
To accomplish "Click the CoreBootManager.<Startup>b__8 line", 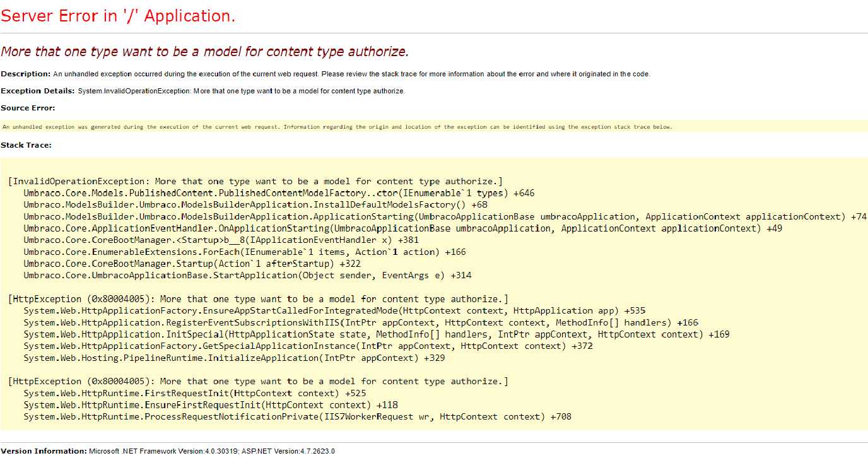I will click(x=221, y=240).
